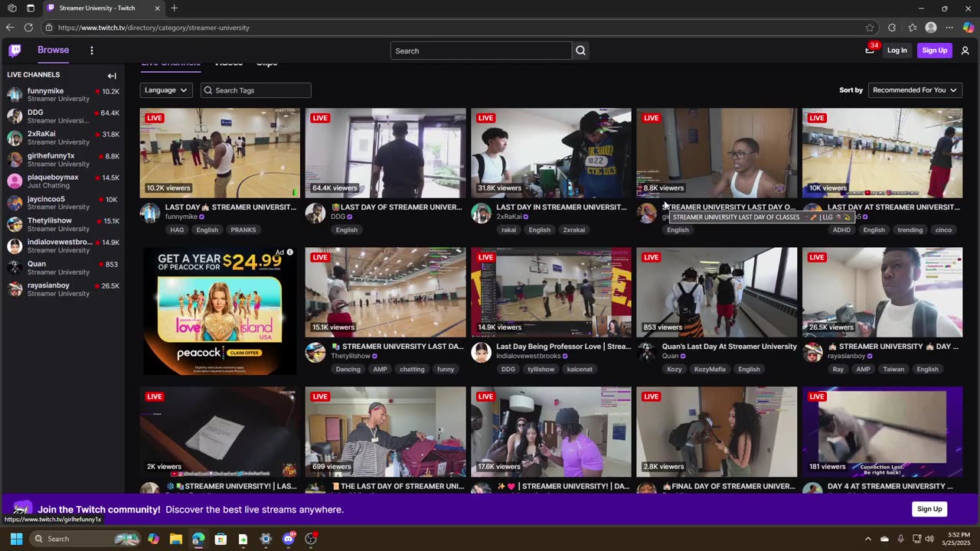
Task: Click the KozyMafia tag on Quan stream
Action: [x=709, y=369]
